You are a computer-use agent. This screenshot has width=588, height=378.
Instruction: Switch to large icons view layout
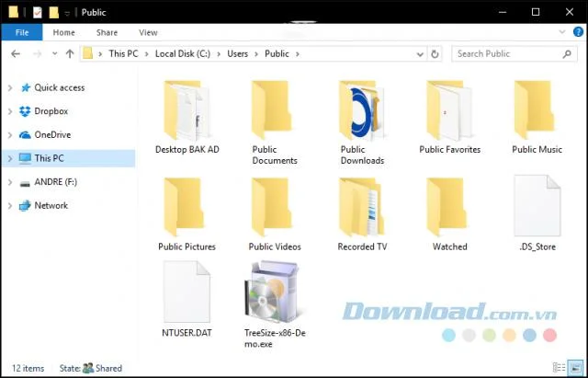[x=575, y=368]
